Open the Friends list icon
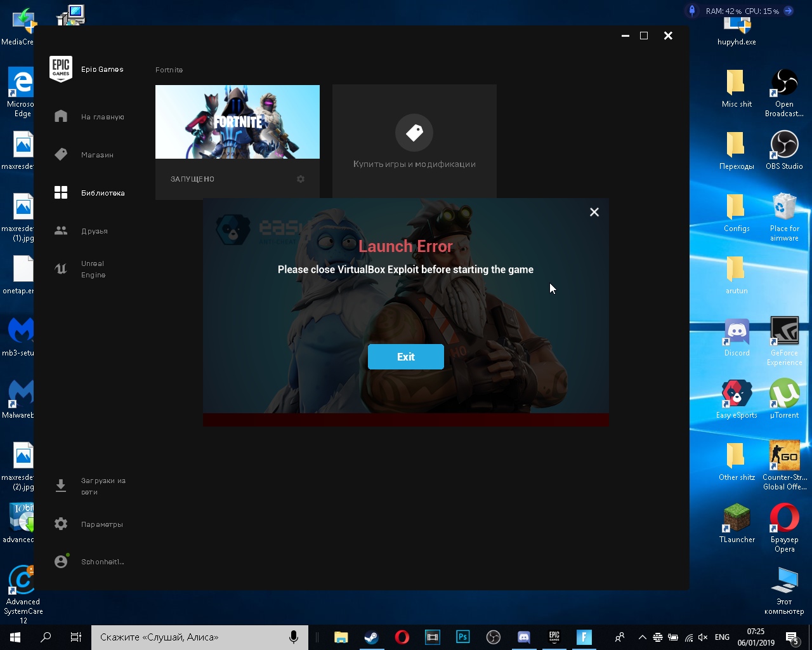This screenshot has height=650, width=812. (x=61, y=230)
